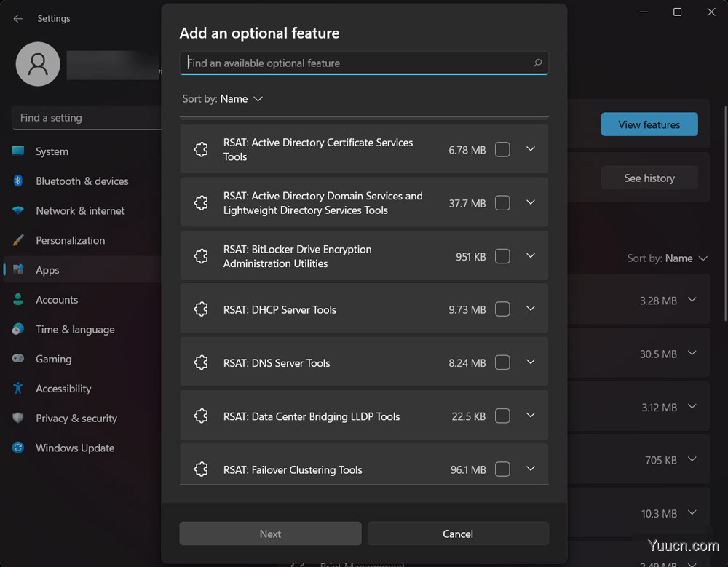Click the '37.7 MB' size value
Screen dimensions: 728x567
[x=467, y=203]
